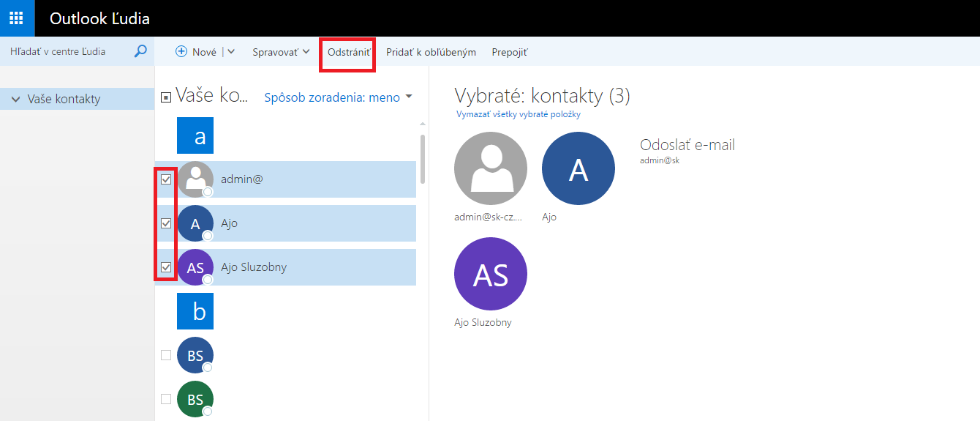This screenshot has height=421, width=980.
Task: Click the Ajo contact avatar in list
Action: (x=195, y=223)
